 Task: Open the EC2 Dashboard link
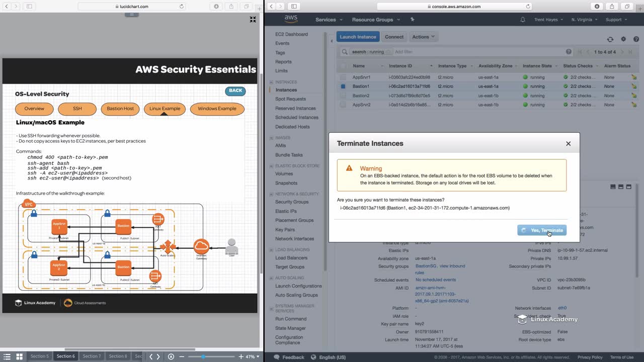point(291,34)
